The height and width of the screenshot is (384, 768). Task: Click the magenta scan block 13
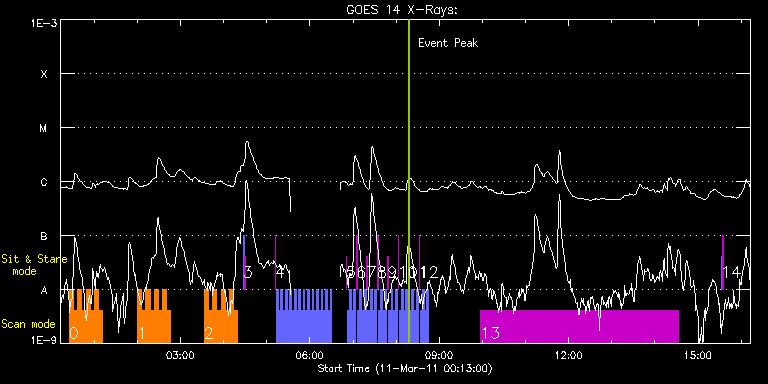[x=579, y=326]
